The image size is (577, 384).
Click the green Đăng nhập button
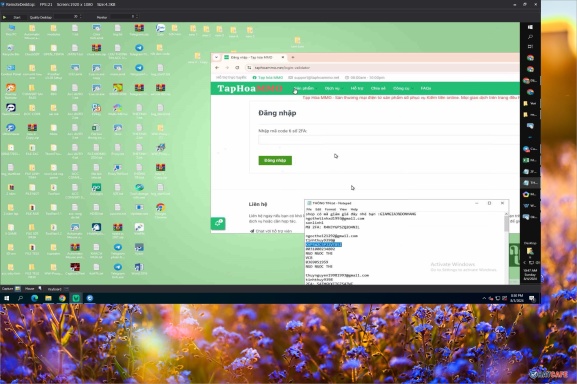pyautogui.click(x=275, y=160)
